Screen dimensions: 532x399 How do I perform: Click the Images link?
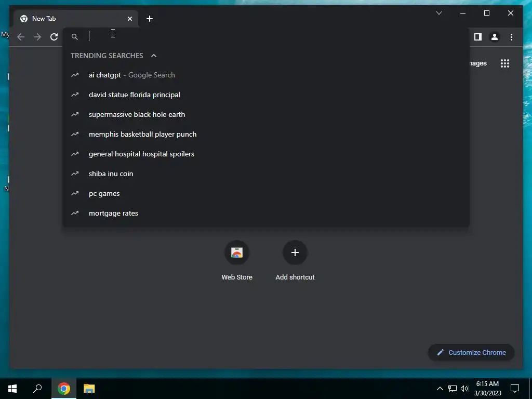pyautogui.click(x=478, y=63)
